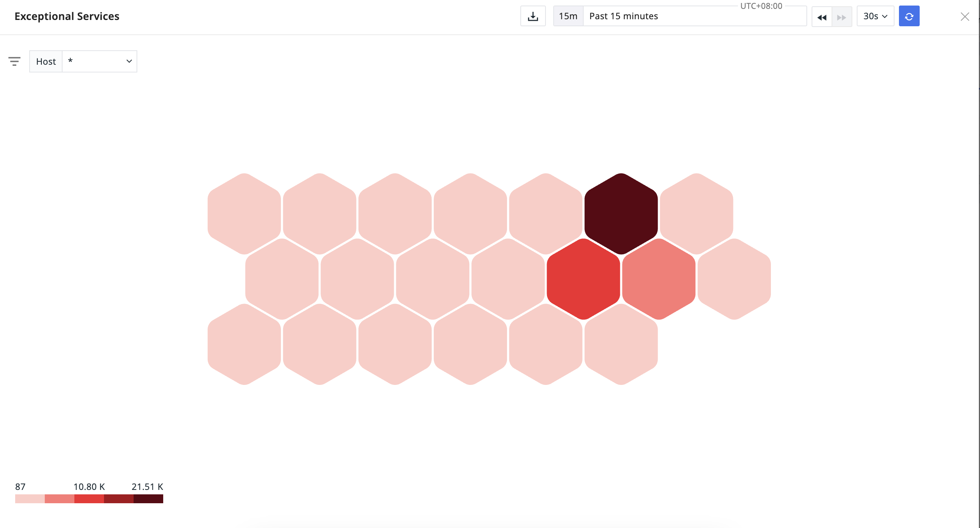Open the Host value dropdown

[100, 61]
